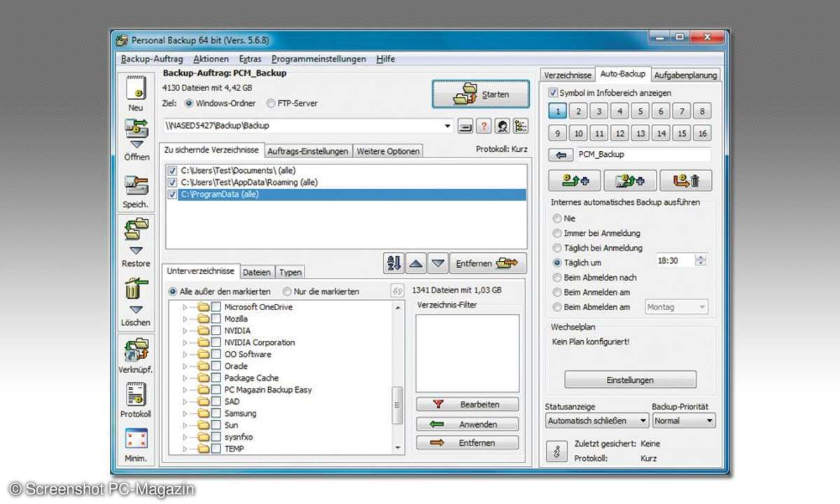Click the 18:30 time stepper arrows
The width and height of the screenshot is (840, 504).
pyautogui.click(x=701, y=260)
